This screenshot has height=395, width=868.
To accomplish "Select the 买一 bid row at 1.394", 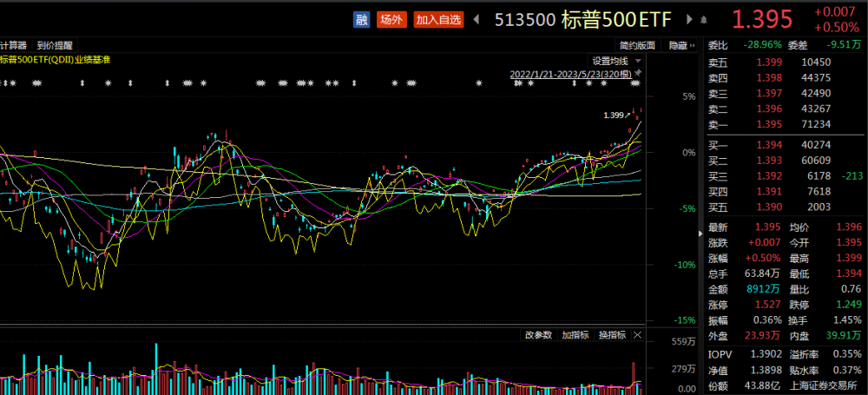I will pos(785,145).
